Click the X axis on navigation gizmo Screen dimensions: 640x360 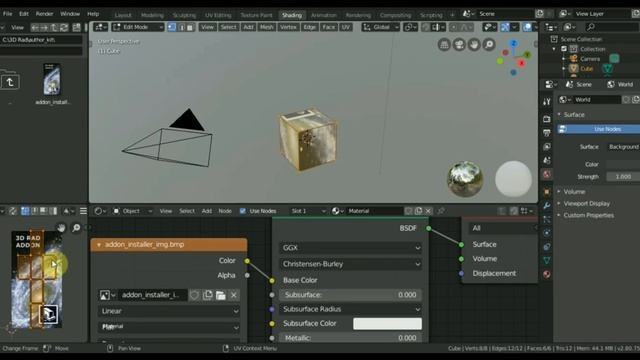521,63
